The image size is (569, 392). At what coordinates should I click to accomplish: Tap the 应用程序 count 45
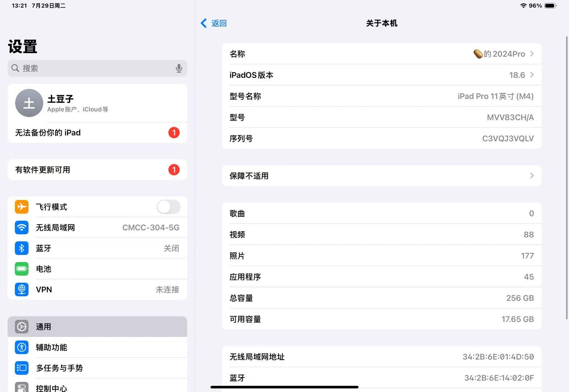point(529,277)
